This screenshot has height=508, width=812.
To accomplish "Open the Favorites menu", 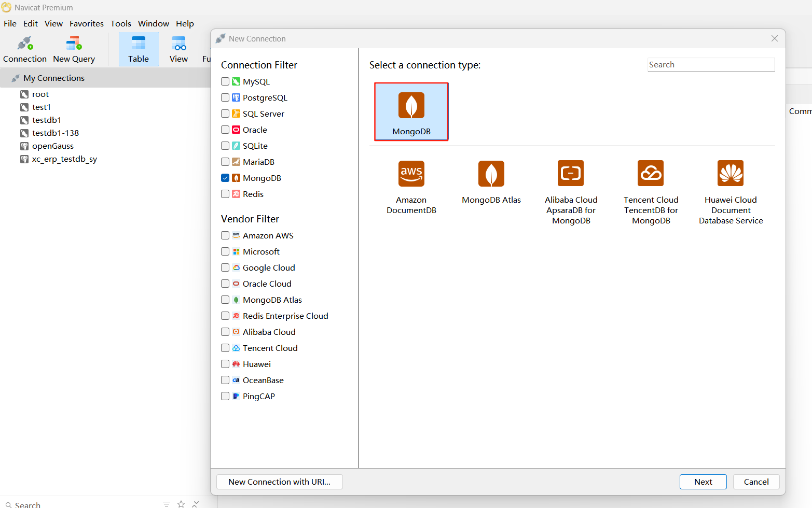I will pos(87,24).
